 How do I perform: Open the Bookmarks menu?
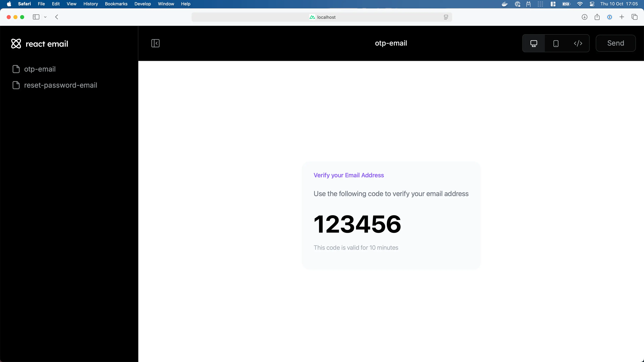(x=116, y=4)
